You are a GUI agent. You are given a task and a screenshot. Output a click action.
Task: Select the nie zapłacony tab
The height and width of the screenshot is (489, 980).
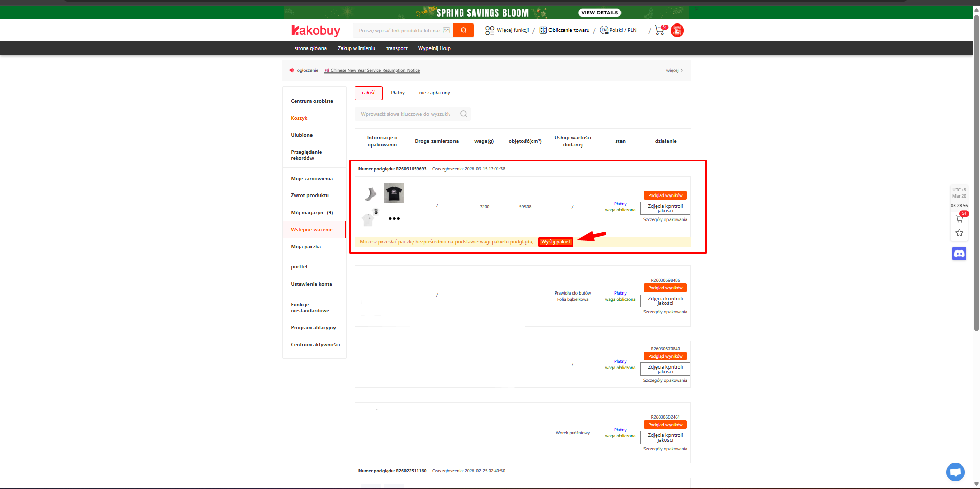point(434,93)
